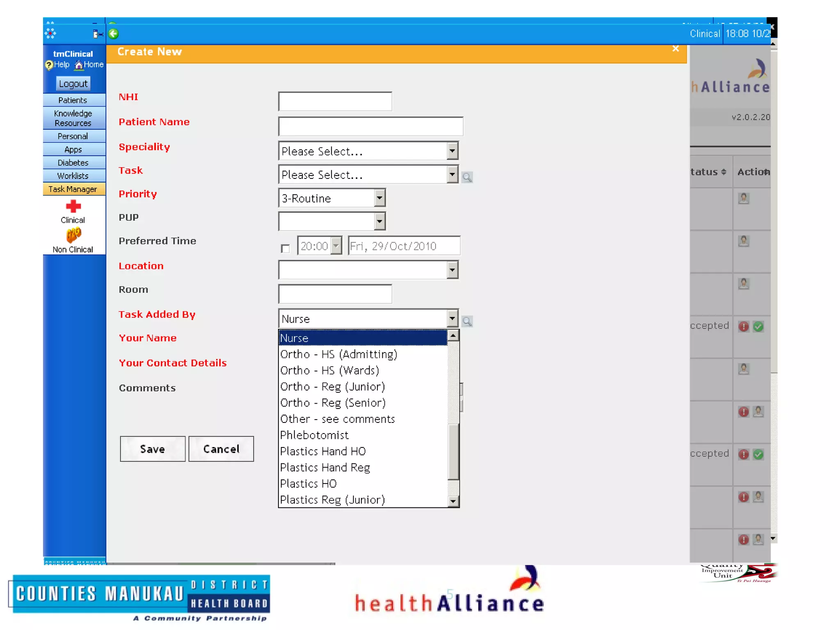
Task: Select the red cross Clinical icon
Action: click(73, 206)
